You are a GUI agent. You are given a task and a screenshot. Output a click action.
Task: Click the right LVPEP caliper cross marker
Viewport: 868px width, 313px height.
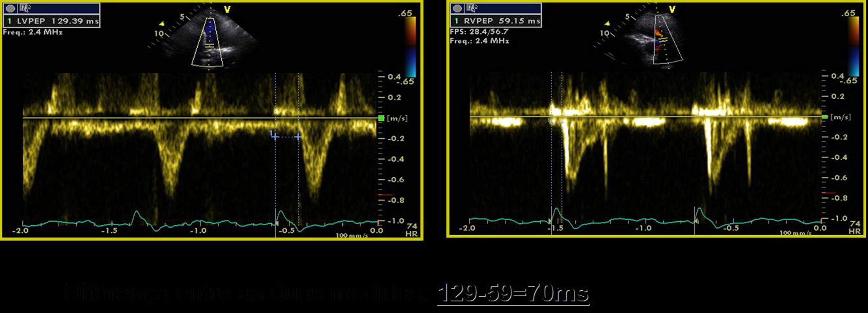(298, 137)
